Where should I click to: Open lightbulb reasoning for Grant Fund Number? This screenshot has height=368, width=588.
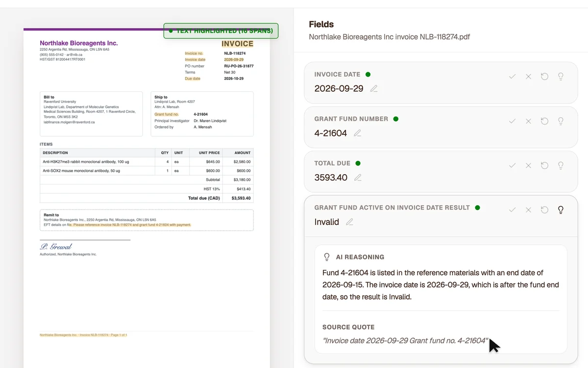click(x=561, y=121)
